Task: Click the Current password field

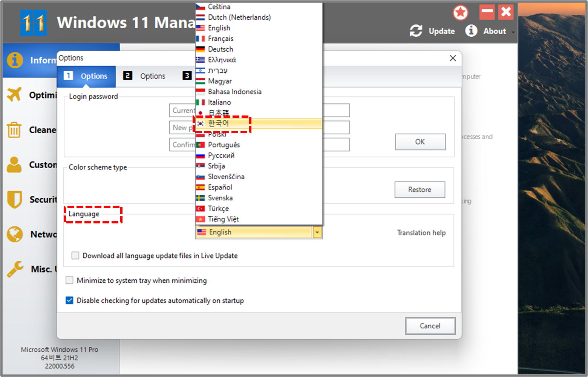Action: click(x=259, y=111)
